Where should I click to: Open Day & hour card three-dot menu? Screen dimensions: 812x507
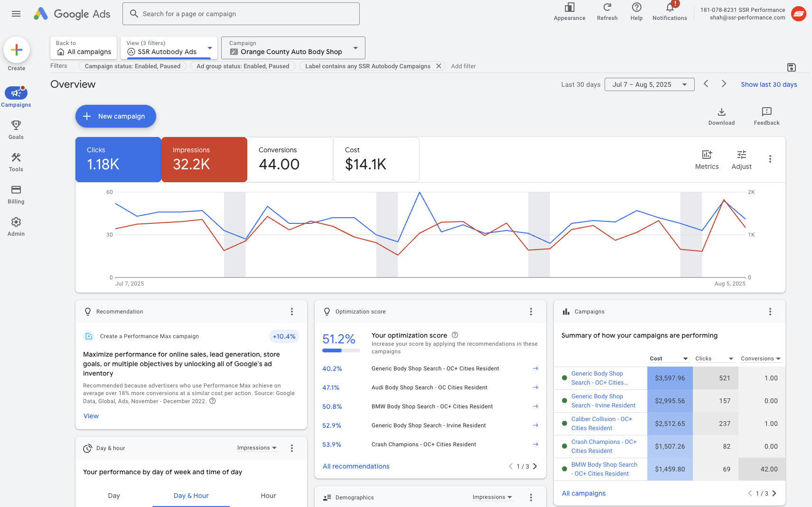pos(292,448)
